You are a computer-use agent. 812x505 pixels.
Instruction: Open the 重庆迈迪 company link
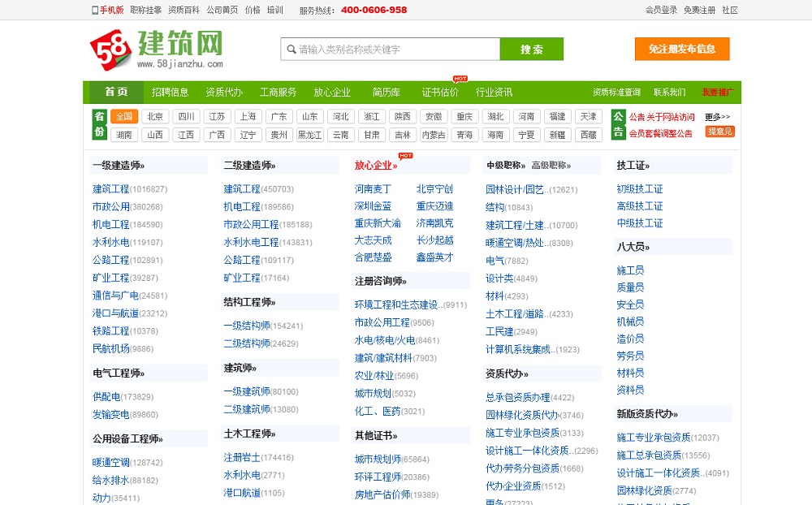point(434,206)
